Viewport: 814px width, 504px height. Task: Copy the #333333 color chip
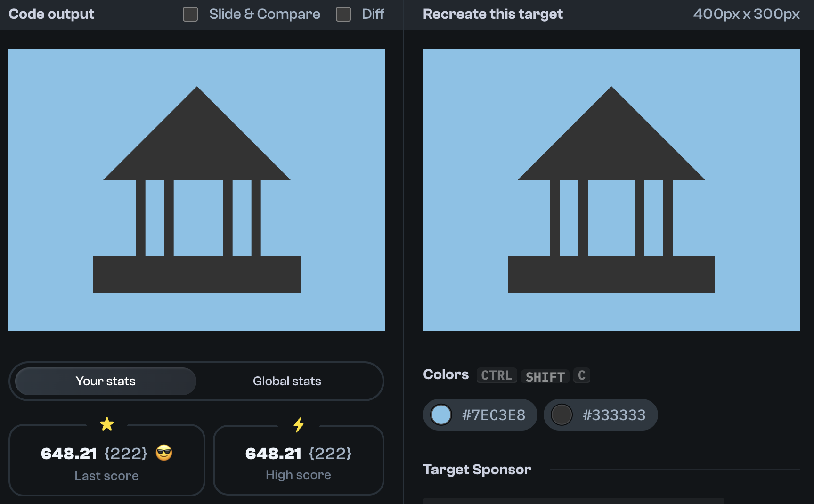[x=601, y=415]
